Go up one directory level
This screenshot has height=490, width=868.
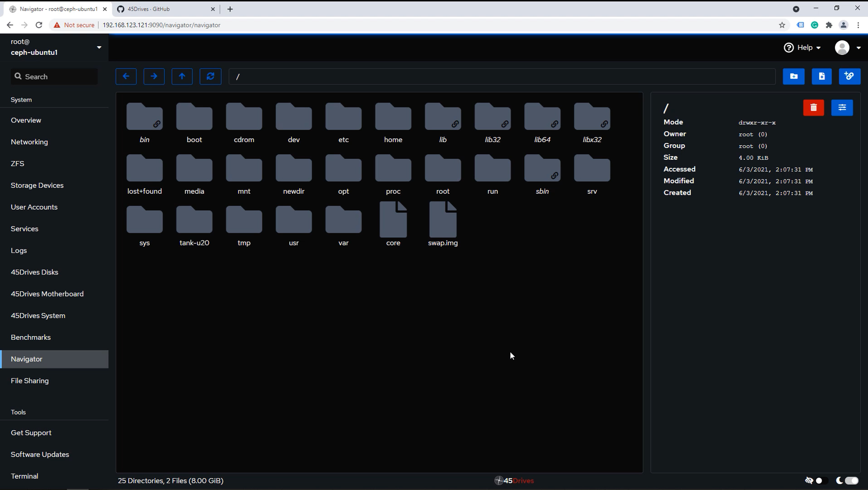tap(182, 76)
